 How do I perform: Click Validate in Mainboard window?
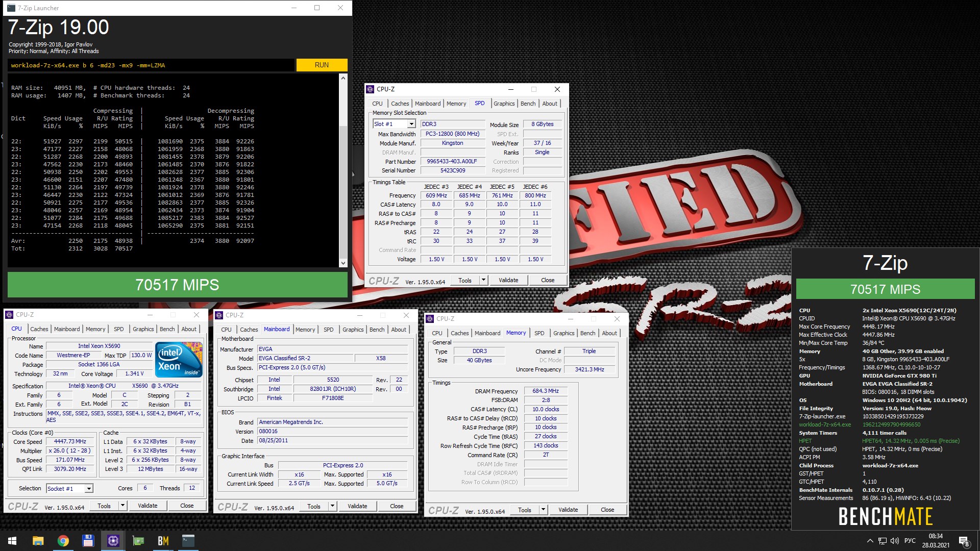(357, 506)
